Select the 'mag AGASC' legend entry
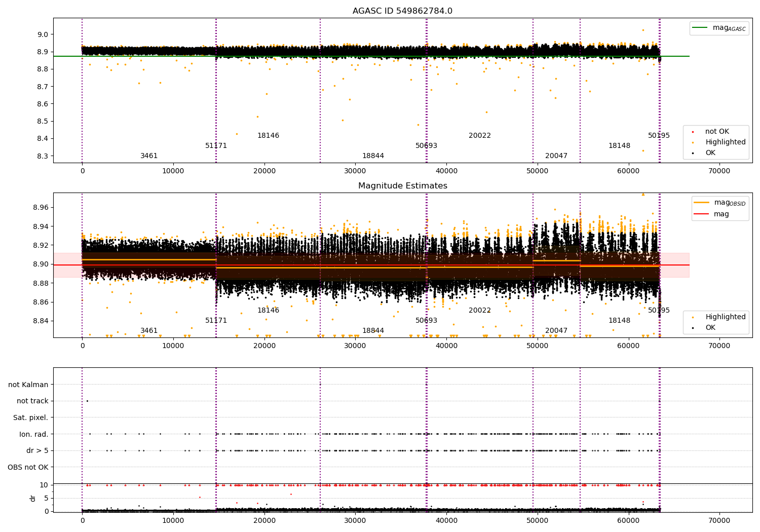The image size is (760, 532). (719, 28)
